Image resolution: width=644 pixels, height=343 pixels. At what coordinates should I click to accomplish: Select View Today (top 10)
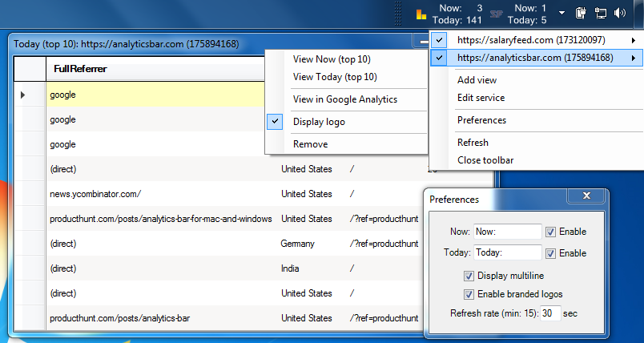click(x=335, y=77)
